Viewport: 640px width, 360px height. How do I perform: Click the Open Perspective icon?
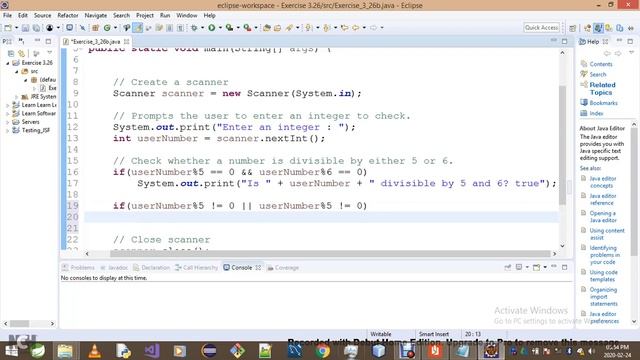pyautogui.click(x=573, y=28)
